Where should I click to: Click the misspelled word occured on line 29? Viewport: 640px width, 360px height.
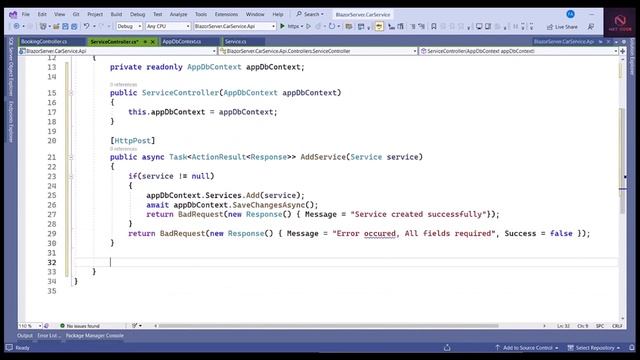pos(380,233)
